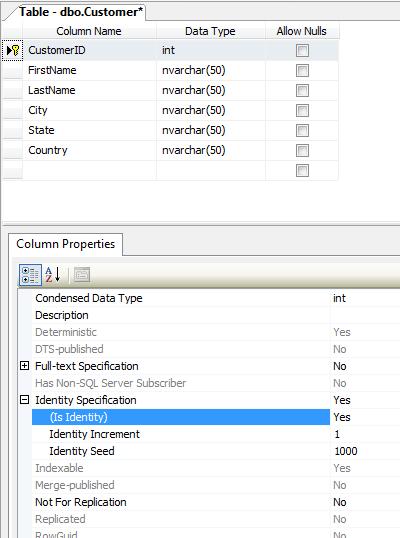
Task: Select the row selector for Country
Action: 12,150
